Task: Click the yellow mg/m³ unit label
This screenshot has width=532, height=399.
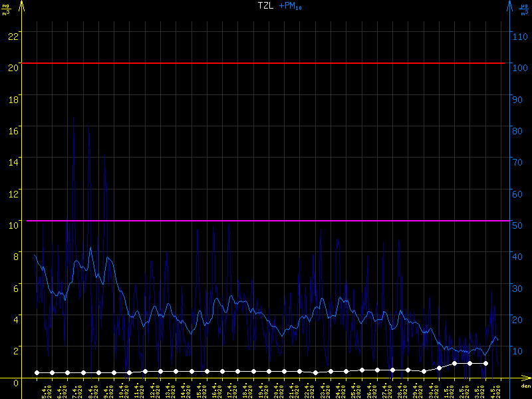Action: click(6, 9)
